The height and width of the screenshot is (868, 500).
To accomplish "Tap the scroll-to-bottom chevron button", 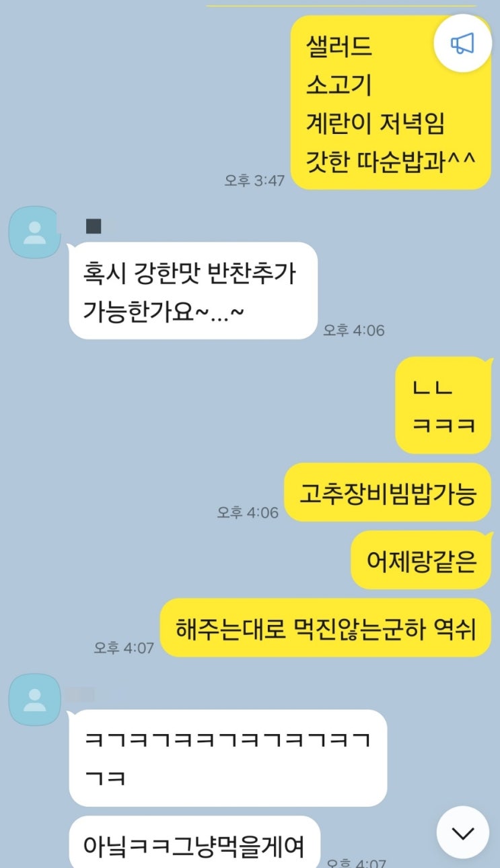I will (462, 832).
